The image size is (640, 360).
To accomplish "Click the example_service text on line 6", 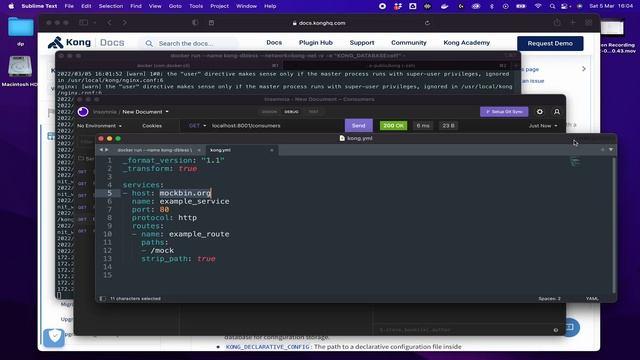I will [x=194, y=202].
